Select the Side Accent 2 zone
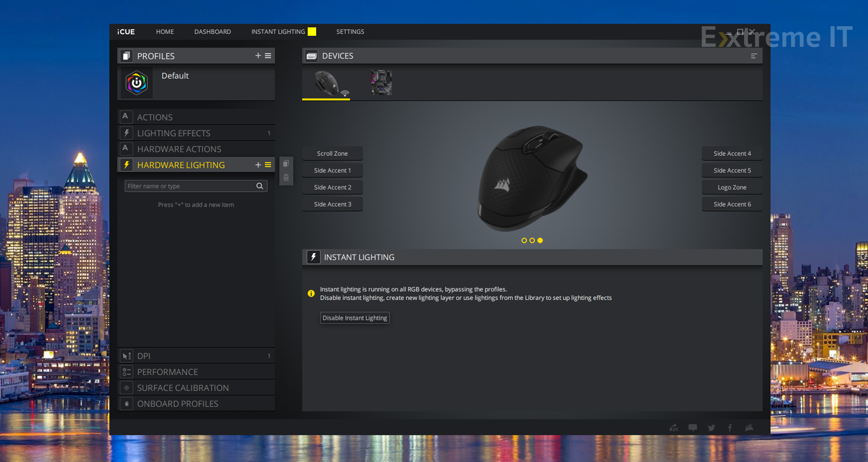Viewport: 868px width, 462px height. (x=332, y=187)
